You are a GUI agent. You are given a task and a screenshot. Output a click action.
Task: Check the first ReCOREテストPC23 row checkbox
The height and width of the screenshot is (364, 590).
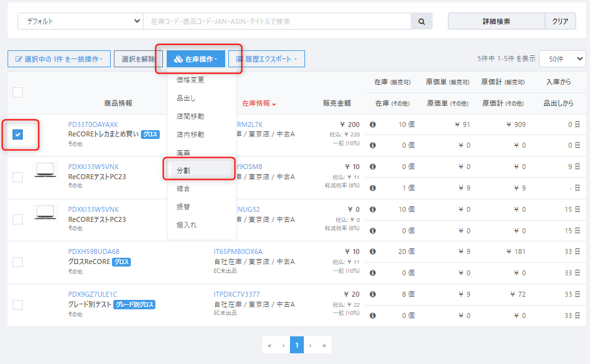18,177
